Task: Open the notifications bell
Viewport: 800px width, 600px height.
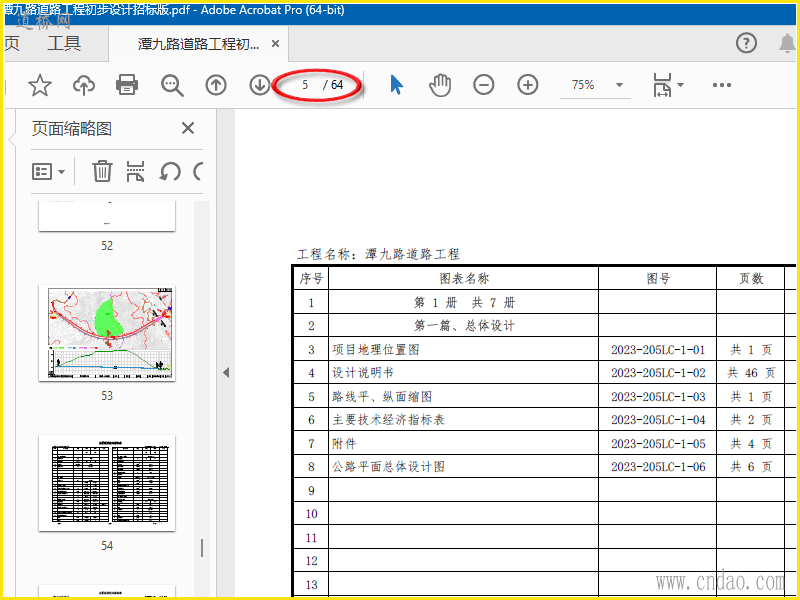Action: 788,44
